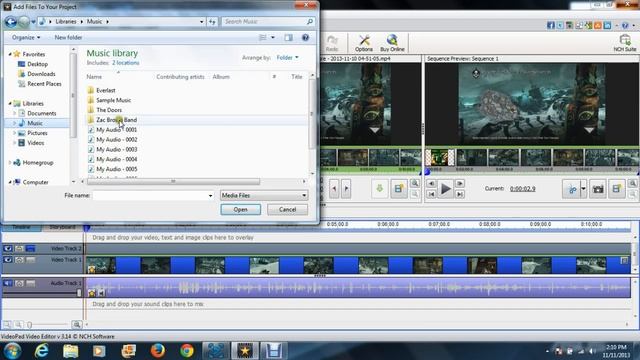Toggle the lock icon on Video Track 2
This screenshot has width=640, height=360.
click(x=19, y=248)
